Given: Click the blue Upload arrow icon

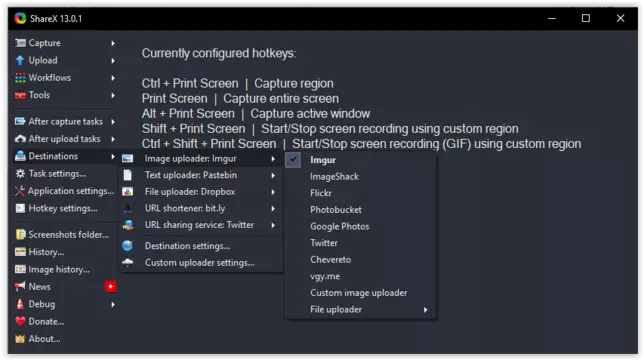Looking at the screenshot, I should pos(20,60).
